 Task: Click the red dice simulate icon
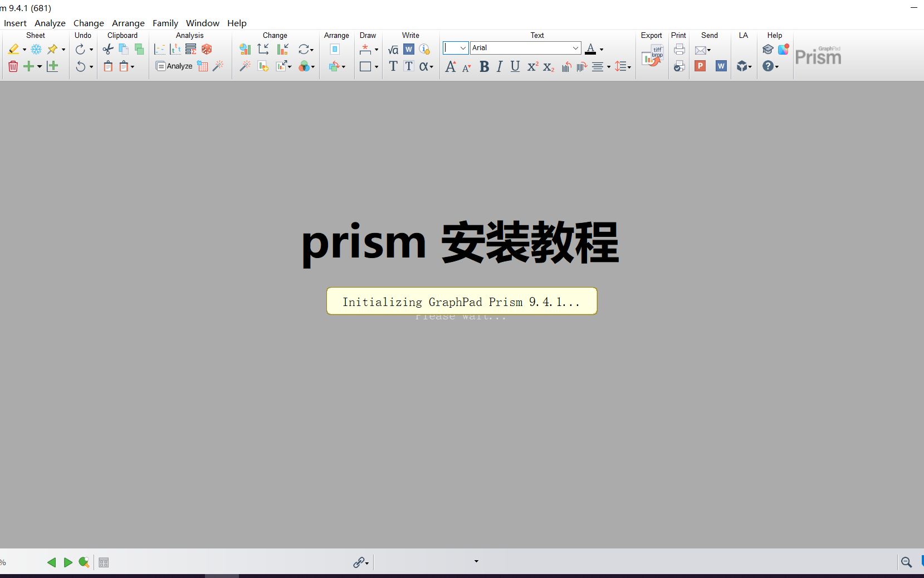(207, 49)
